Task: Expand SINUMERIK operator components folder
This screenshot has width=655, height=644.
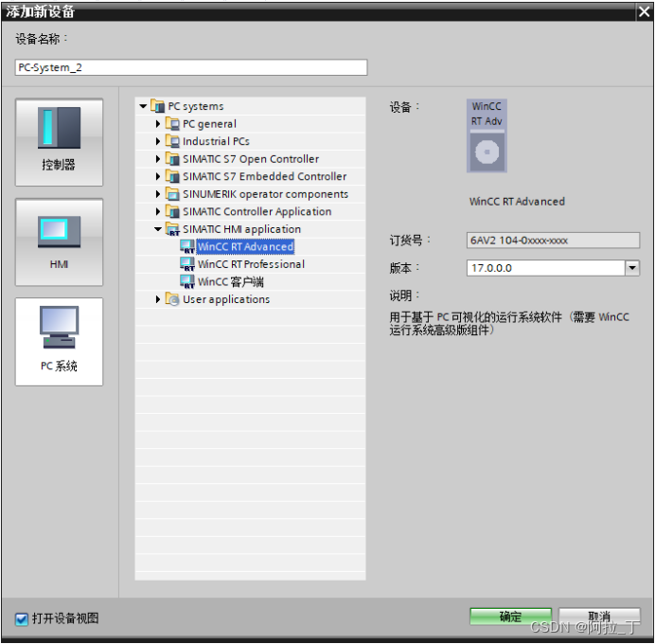Action: point(158,194)
